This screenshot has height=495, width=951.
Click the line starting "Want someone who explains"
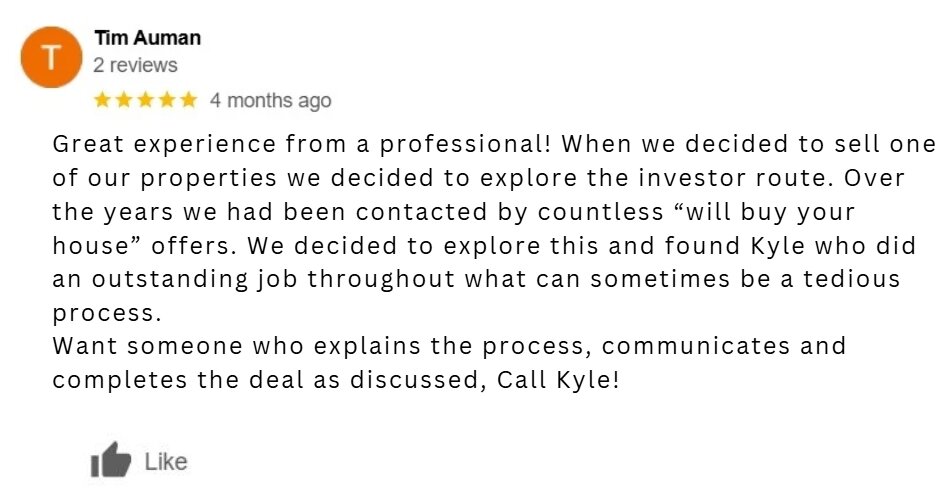pos(449,346)
